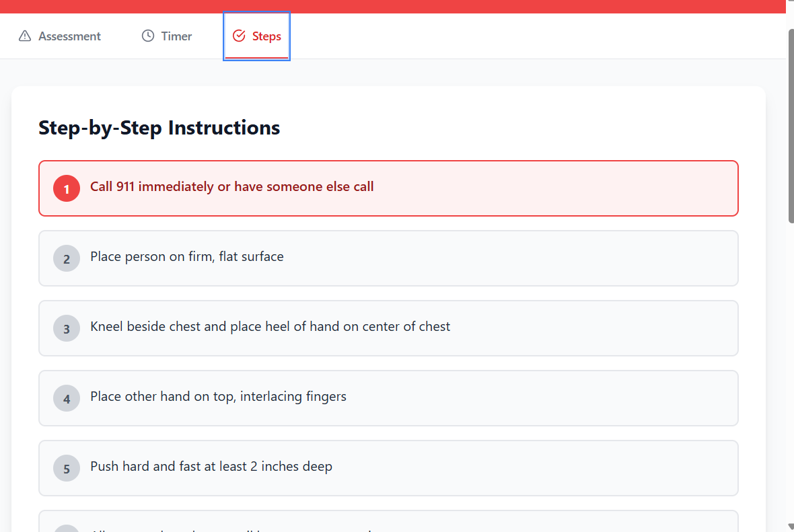This screenshot has height=532, width=794.
Task: Switch to the Assessment tab
Action: click(60, 36)
